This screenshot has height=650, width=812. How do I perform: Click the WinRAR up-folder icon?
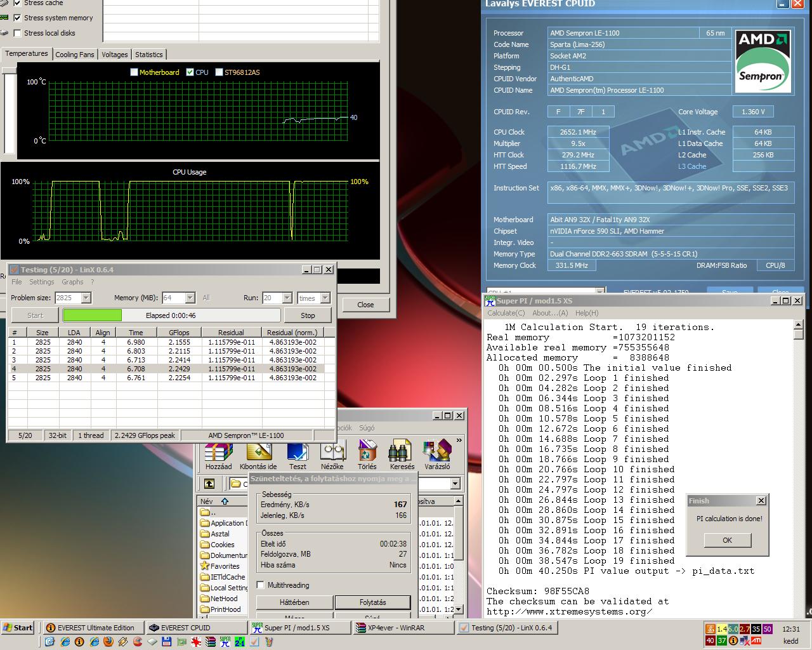[209, 484]
